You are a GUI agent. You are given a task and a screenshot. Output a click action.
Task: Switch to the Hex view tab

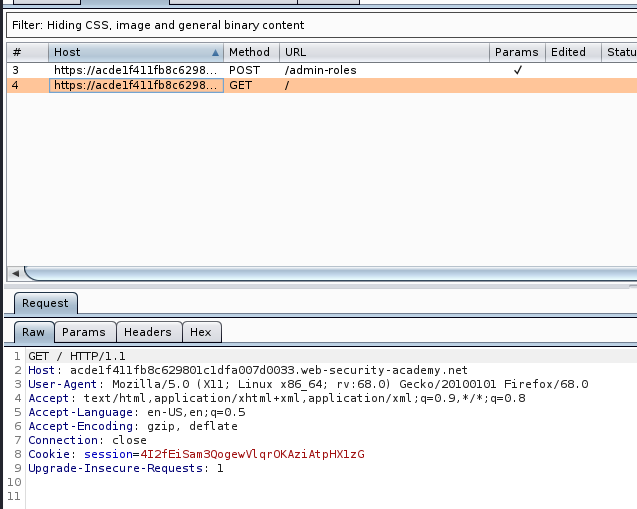(201, 332)
